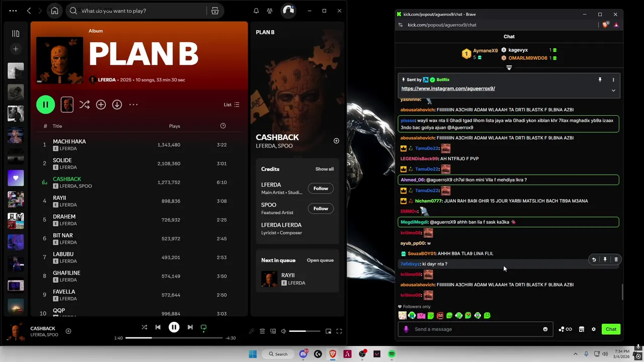644x362 pixels.
Task: Show all credits
Action: [x=325, y=169]
